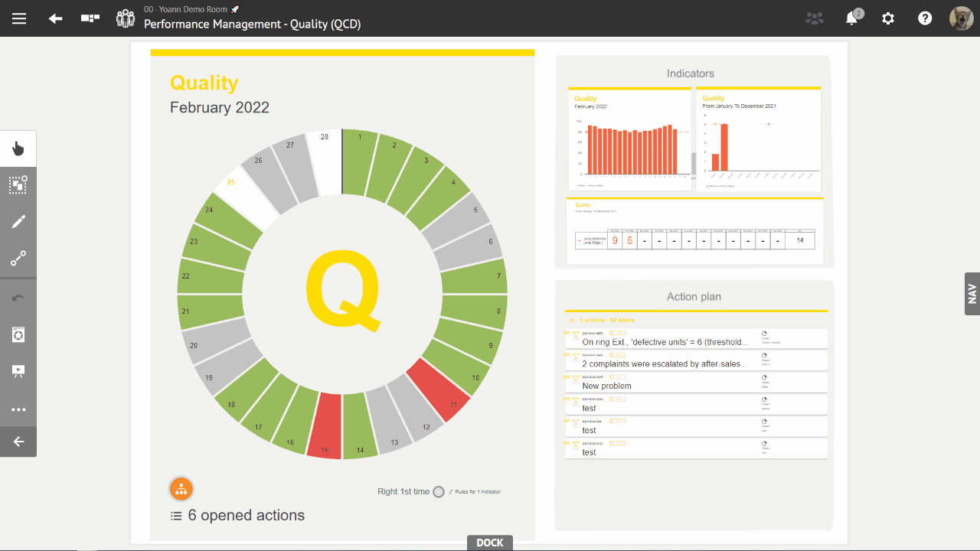
Task: Expand more tools with the three dots
Action: coord(18,409)
